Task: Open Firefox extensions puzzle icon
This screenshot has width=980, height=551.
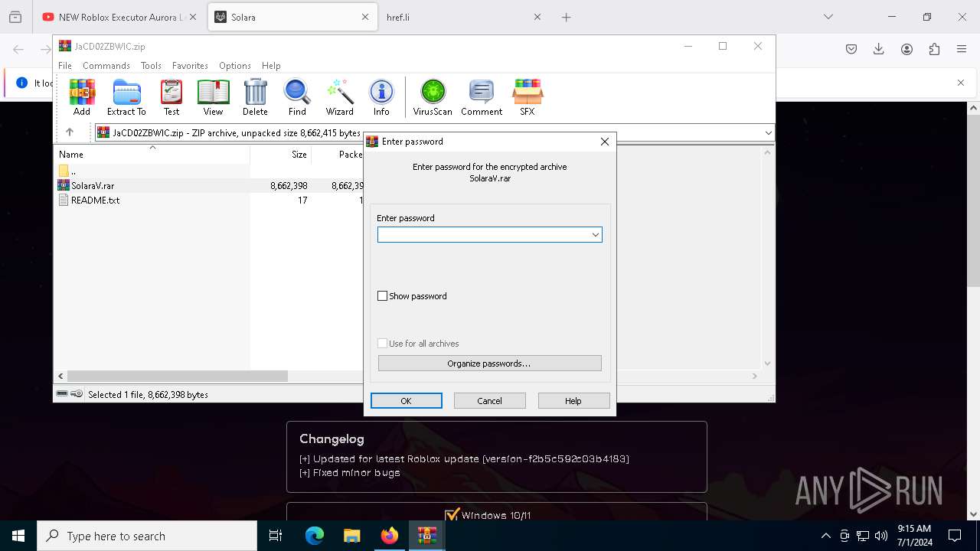Action: (934, 49)
